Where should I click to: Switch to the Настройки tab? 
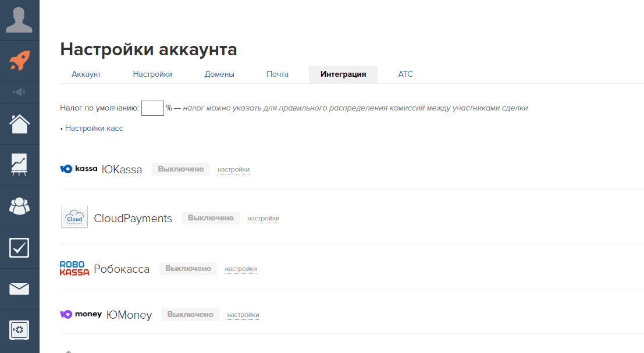[x=152, y=74]
